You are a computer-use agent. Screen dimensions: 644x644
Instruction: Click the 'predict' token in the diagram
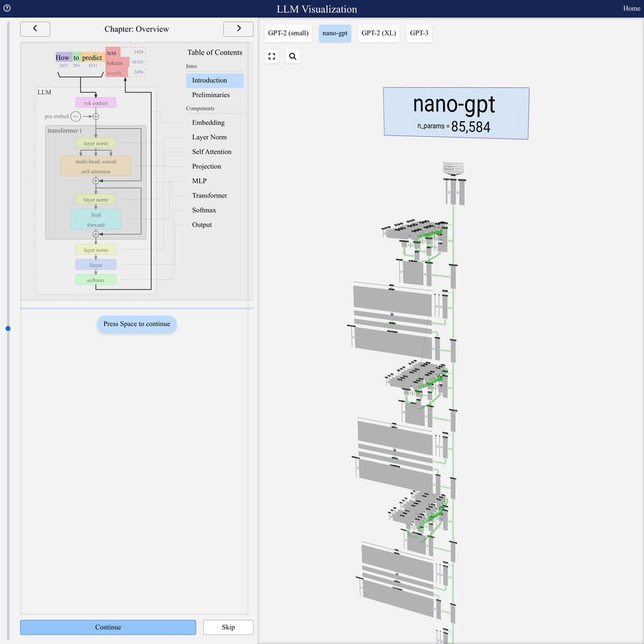92,57
